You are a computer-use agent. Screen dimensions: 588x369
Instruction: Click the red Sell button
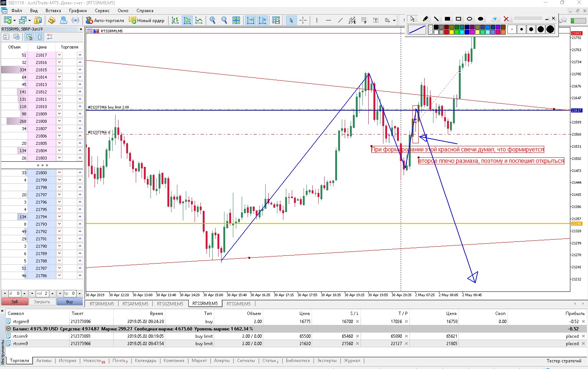point(15,302)
